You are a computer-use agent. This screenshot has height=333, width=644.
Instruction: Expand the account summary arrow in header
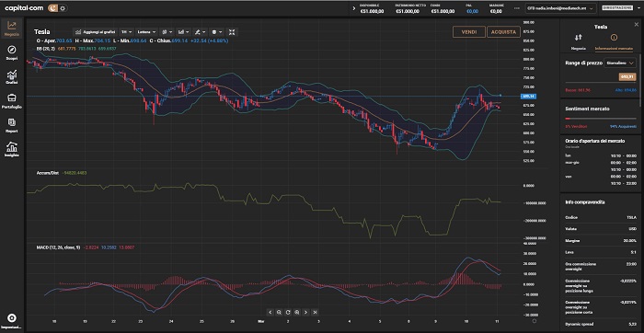pyautogui.click(x=354, y=8)
